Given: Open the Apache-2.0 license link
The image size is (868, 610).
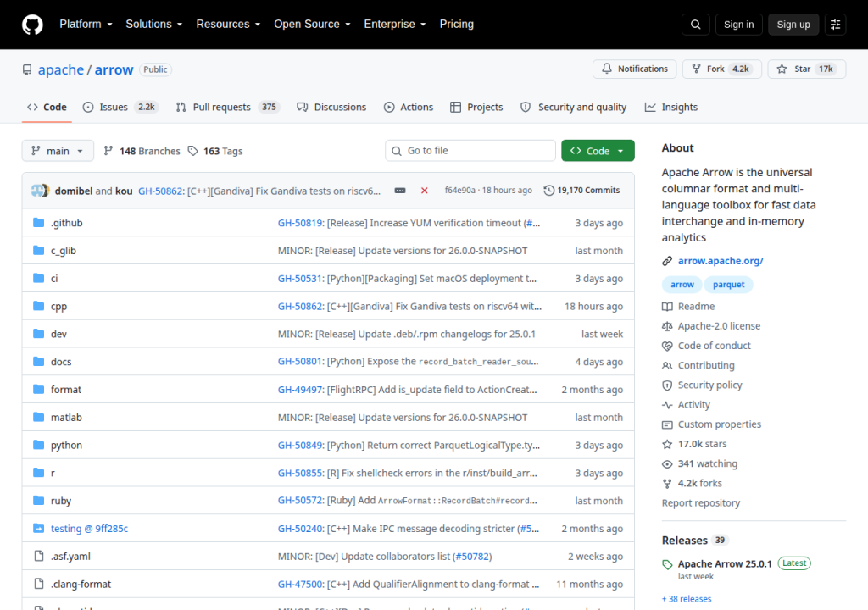Looking at the screenshot, I should [x=711, y=326].
